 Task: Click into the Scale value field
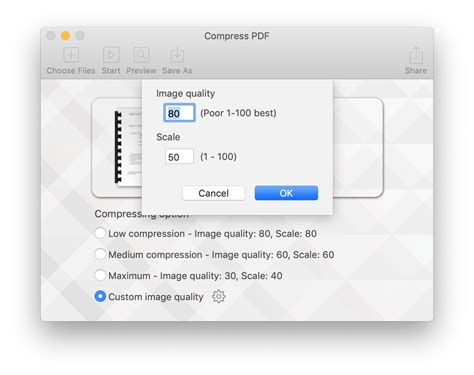click(x=179, y=156)
